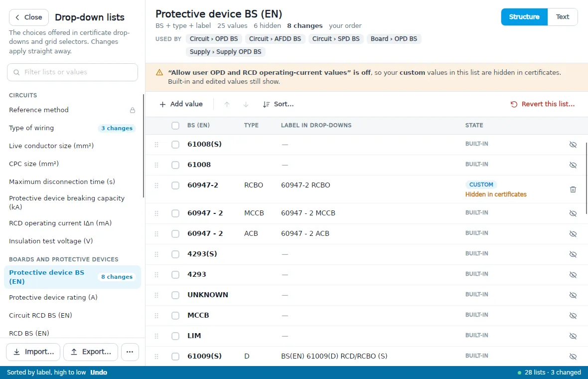Click the drag handle for row UNKNOWN
Screen dimensions: 588x379
tap(156, 295)
